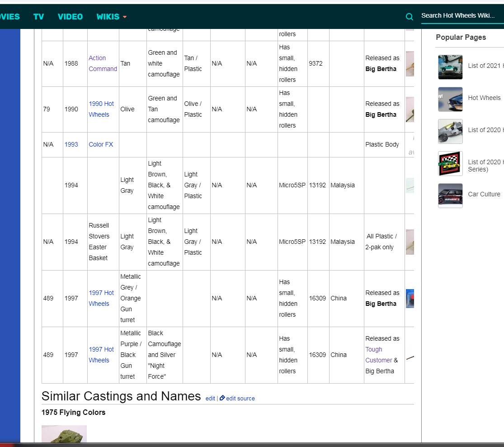Open the Hot Wheels popular page thumbnail
This screenshot has height=447, width=504.
[450, 99]
